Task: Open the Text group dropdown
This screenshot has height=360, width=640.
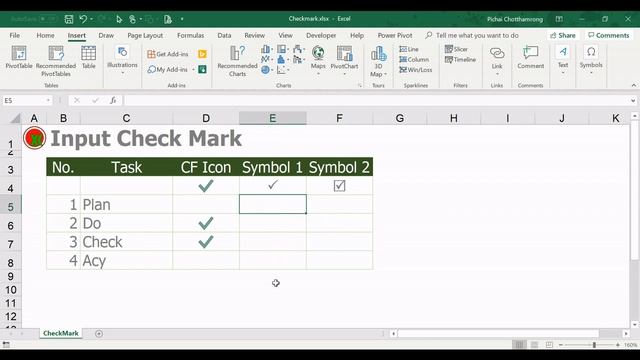Action: pyautogui.click(x=563, y=60)
